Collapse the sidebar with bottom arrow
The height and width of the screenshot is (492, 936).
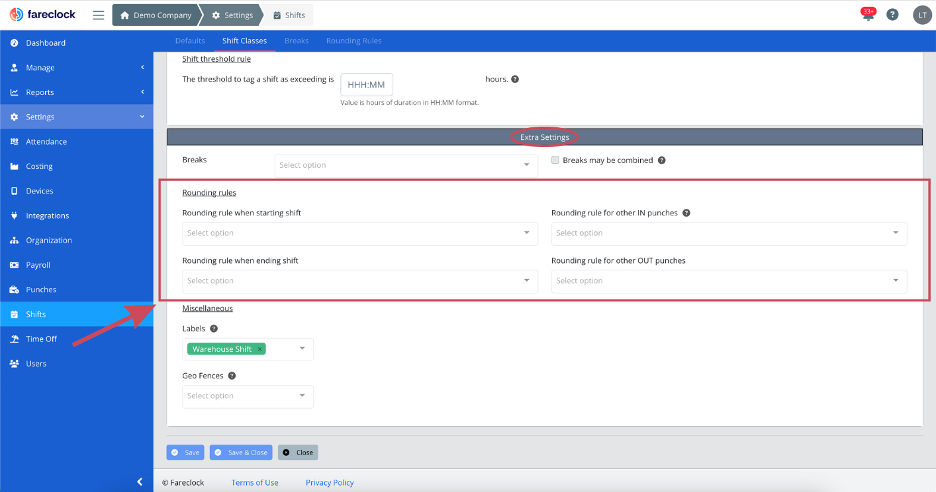click(x=140, y=482)
